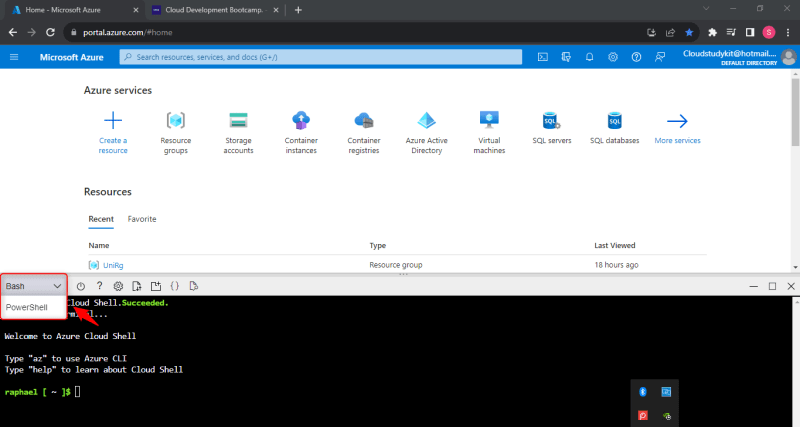Open a new browser tab
Viewport: 800px width, 427px height.
298,10
